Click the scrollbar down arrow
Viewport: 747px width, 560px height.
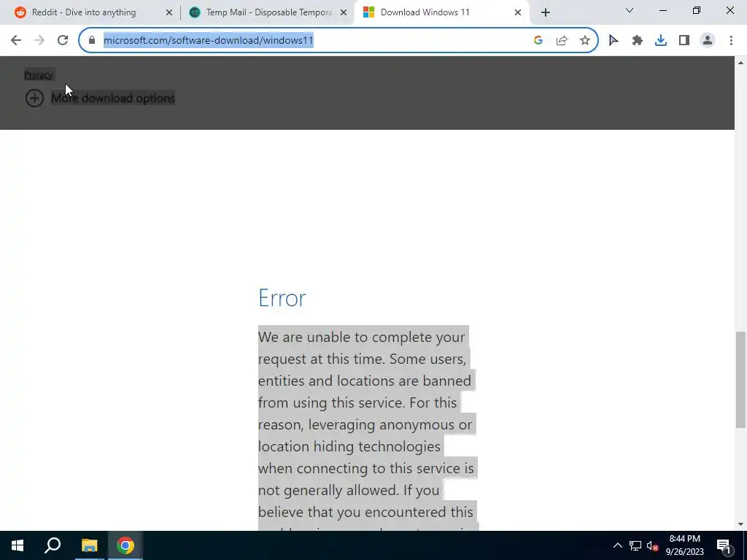coord(741,524)
